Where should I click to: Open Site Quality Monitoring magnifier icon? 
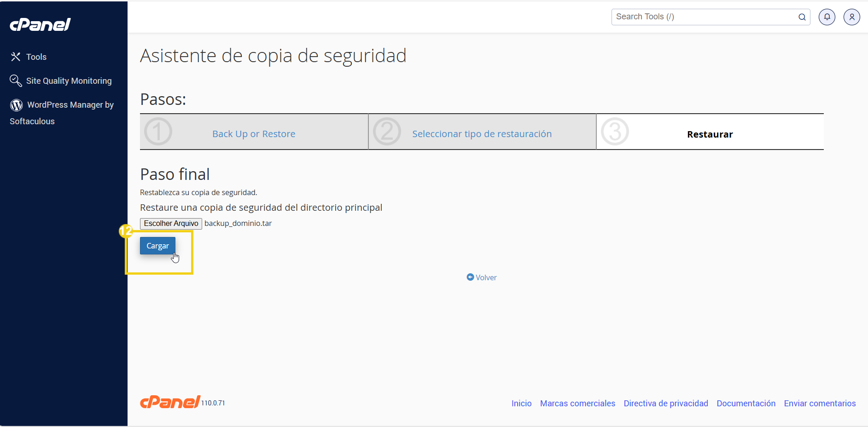pos(16,81)
